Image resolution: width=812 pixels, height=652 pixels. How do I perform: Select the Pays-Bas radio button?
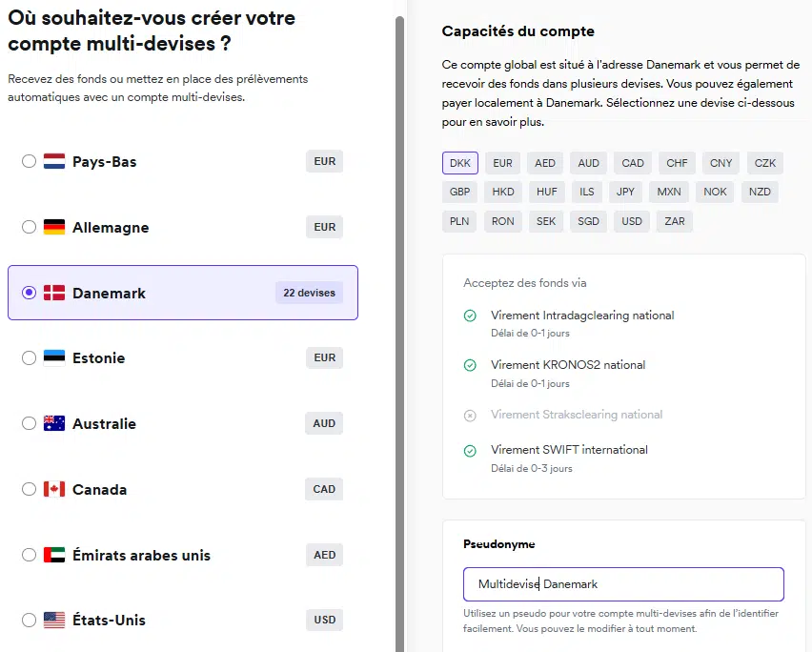(28, 161)
